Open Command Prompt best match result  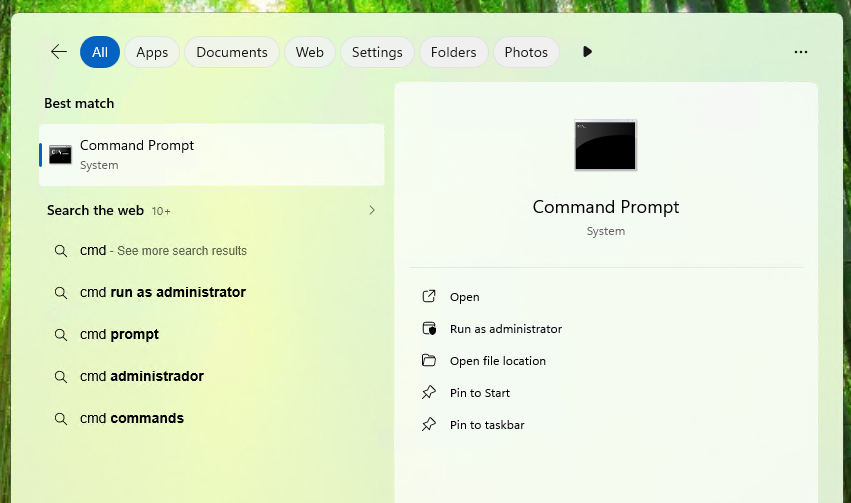click(212, 155)
